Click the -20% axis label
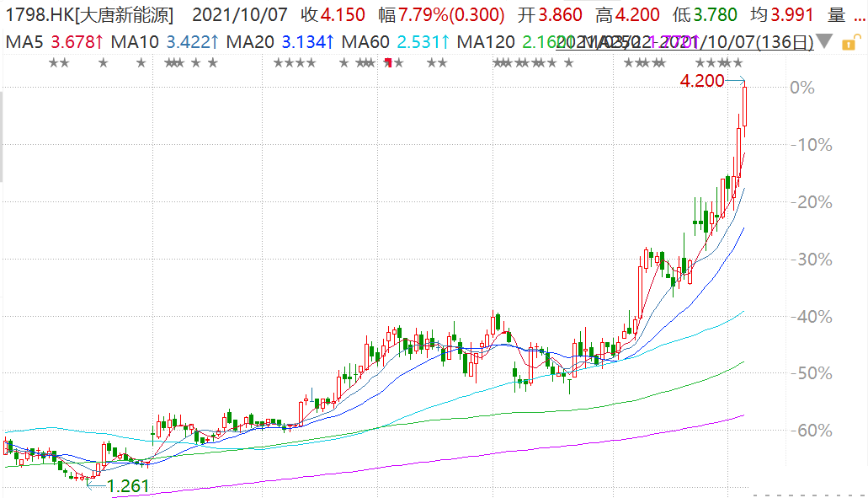The width and height of the screenshot is (868, 498). [x=812, y=202]
